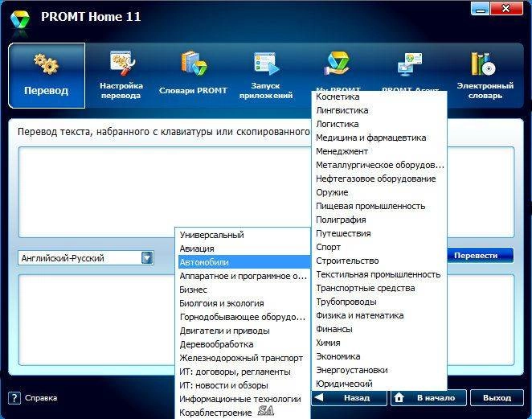
Task: Select Косметика topic
Action: [x=379, y=97]
